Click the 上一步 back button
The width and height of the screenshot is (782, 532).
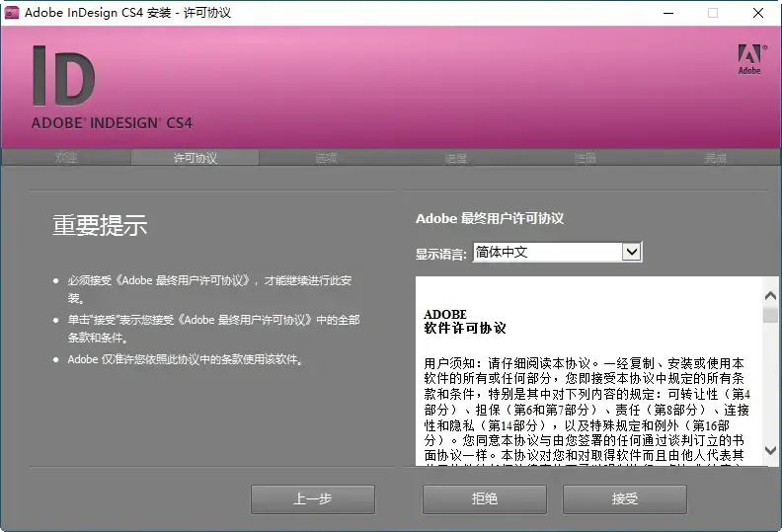point(313,499)
